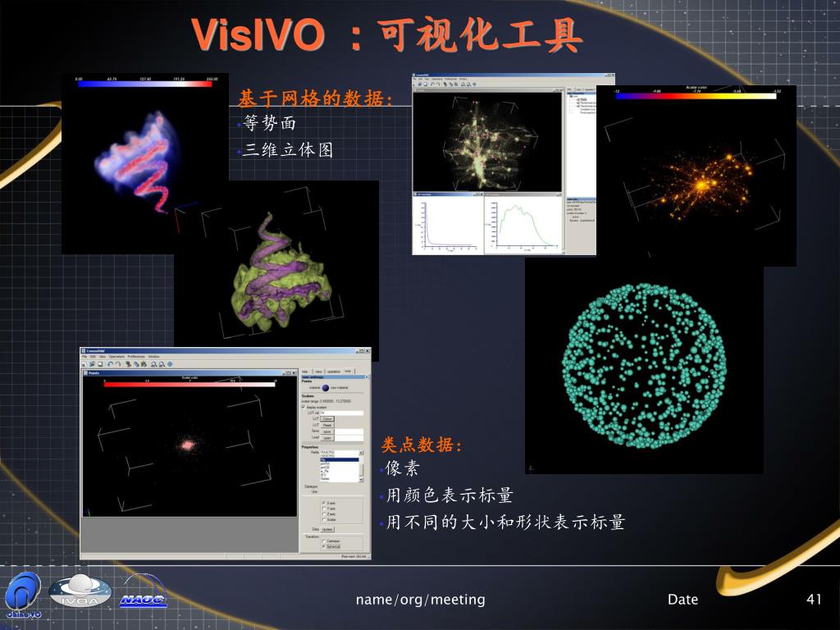Click the IVOA logo
This screenshot has height=630, width=840.
coord(80,591)
